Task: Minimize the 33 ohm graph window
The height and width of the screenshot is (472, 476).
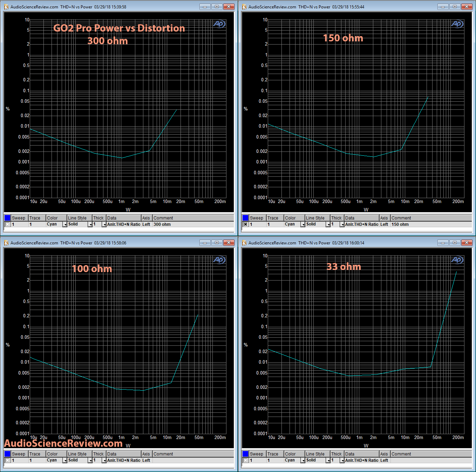Action: tap(443, 243)
